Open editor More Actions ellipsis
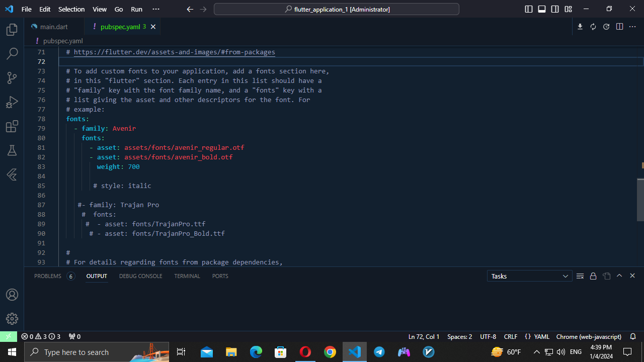Image resolution: width=644 pixels, height=362 pixels. pos(632,27)
